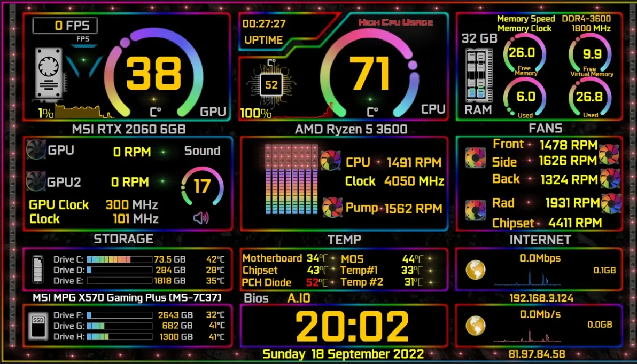The image size is (637, 364).
Task: Click the globe icon beside 0.0Mbps
Action: [475, 270]
